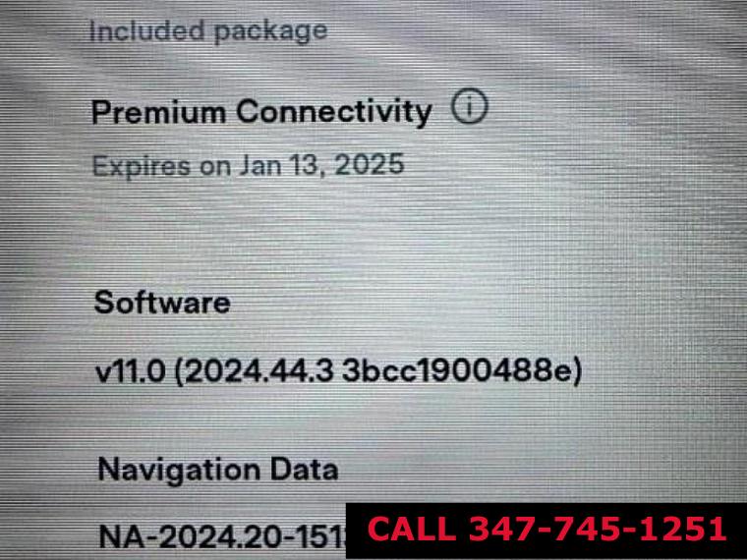Tap the 2024.44.3 release number
747x560 pixels.
254,372
